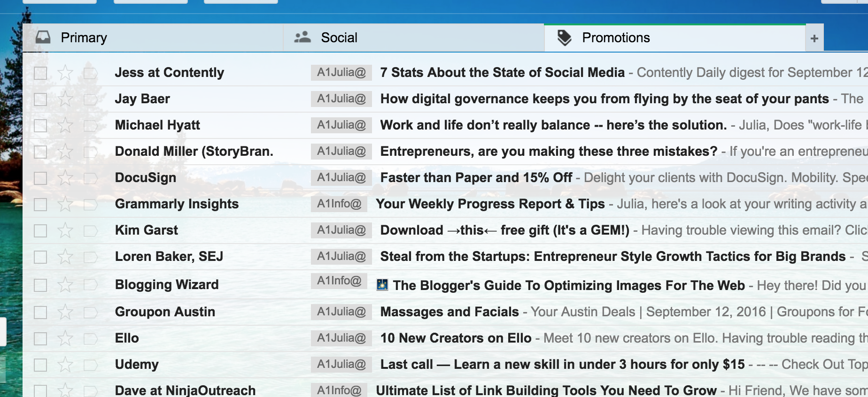
Task: Star the DocuSign email
Action: coord(65,178)
